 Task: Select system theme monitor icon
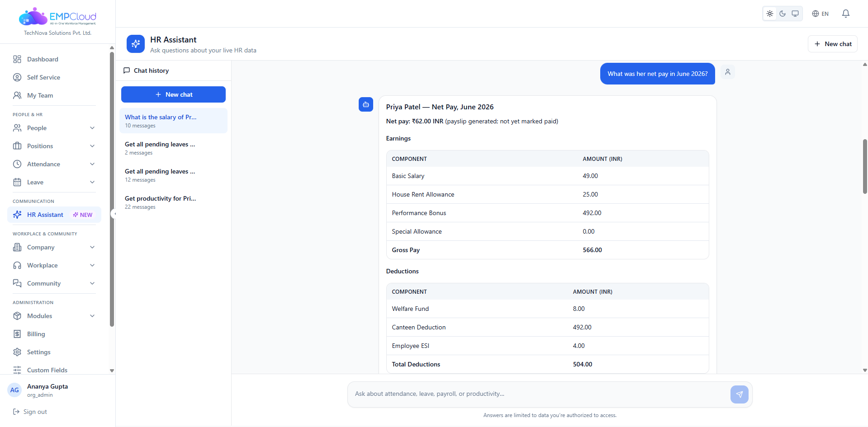pyautogui.click(x=795, y=14)
